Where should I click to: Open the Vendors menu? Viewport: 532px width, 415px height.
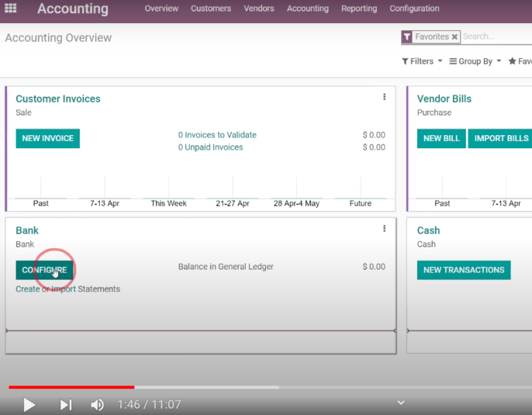click(259, 9)
